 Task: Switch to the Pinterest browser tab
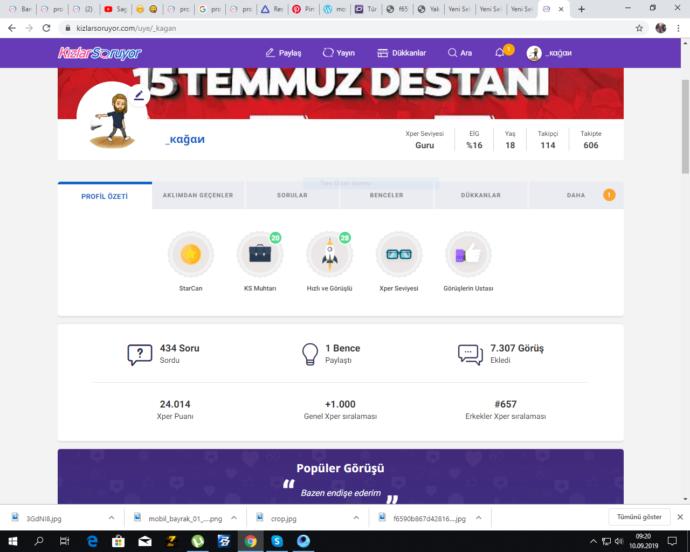(304, 9)
